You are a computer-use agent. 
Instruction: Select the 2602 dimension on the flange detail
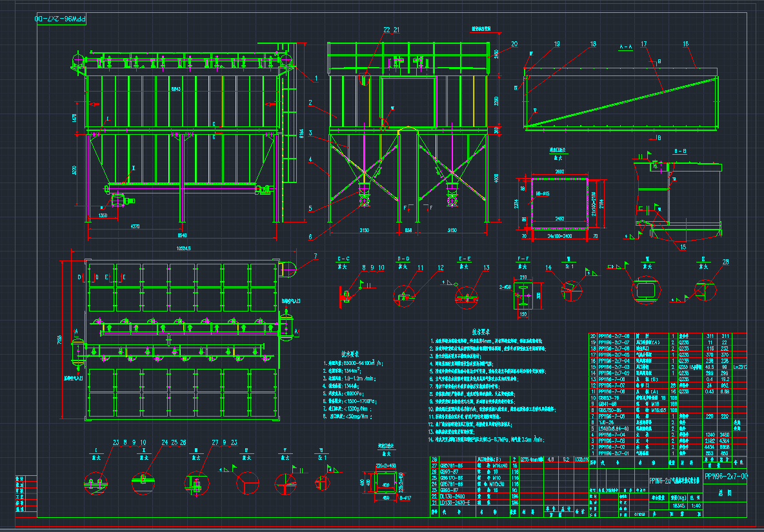click(x=560, y=172)
